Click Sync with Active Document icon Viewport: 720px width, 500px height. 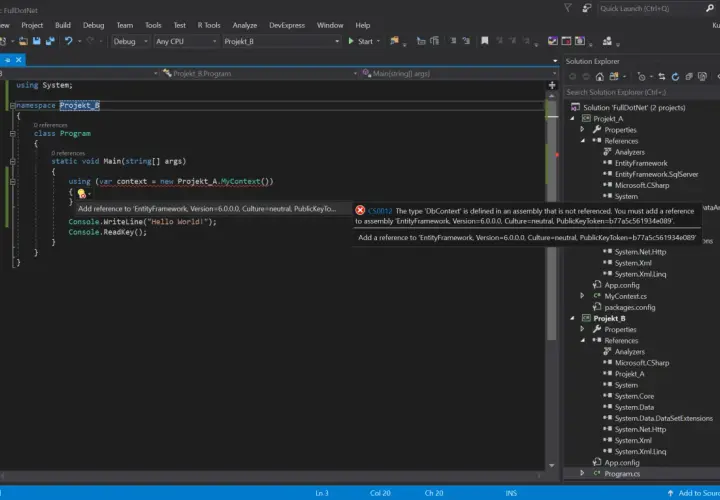coord(662,77)
